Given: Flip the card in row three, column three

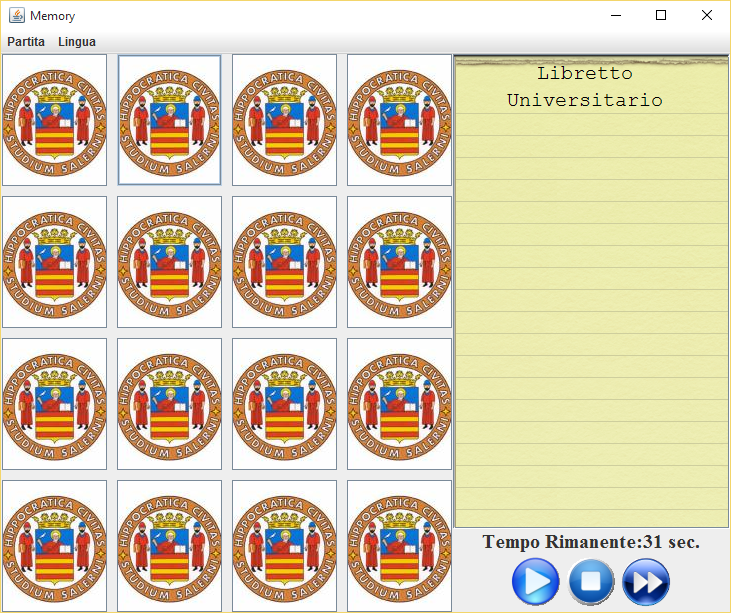Looking at the screenshot, I should (x=284, y=404).
